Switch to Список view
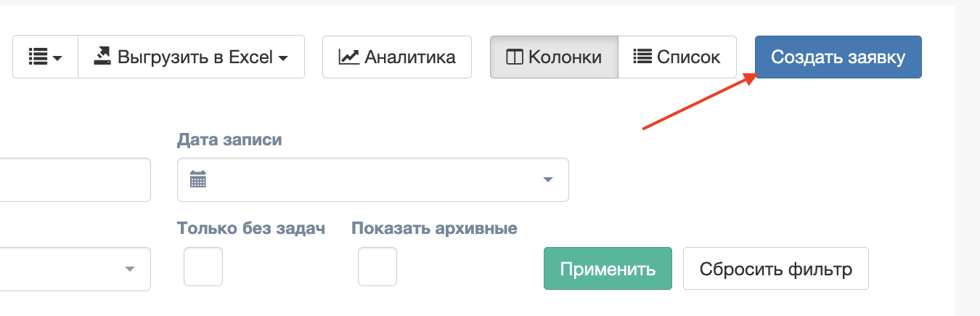The image size is (980, 316). pos(677,57)
